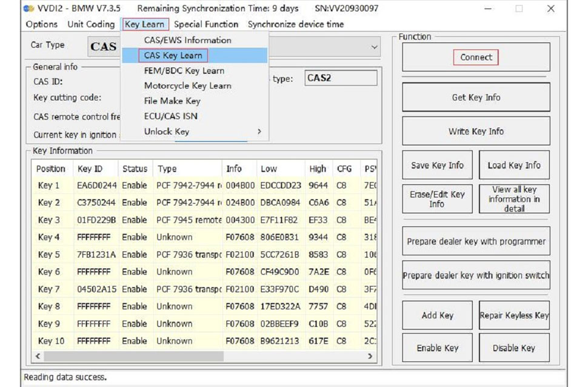Choose FEM/BDC Key Learn from menu
This screenshot has width=588, height=387.
coord(184,70)
